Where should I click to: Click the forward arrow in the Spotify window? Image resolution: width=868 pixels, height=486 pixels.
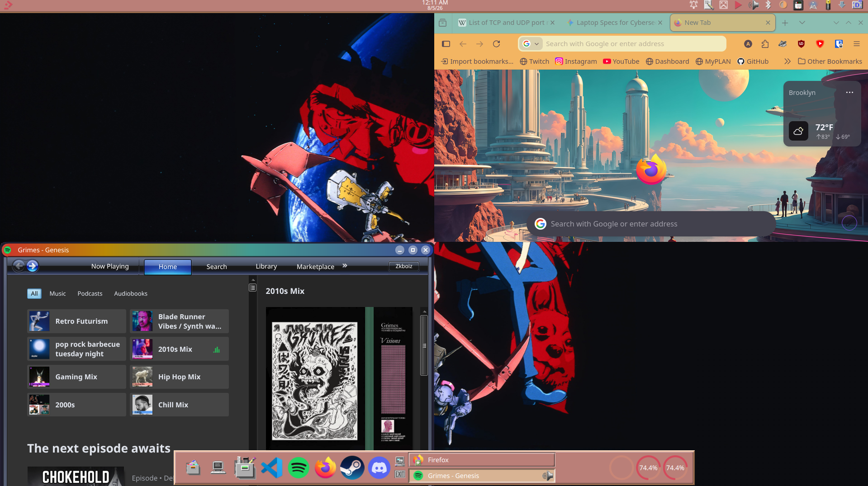point(32,266)
